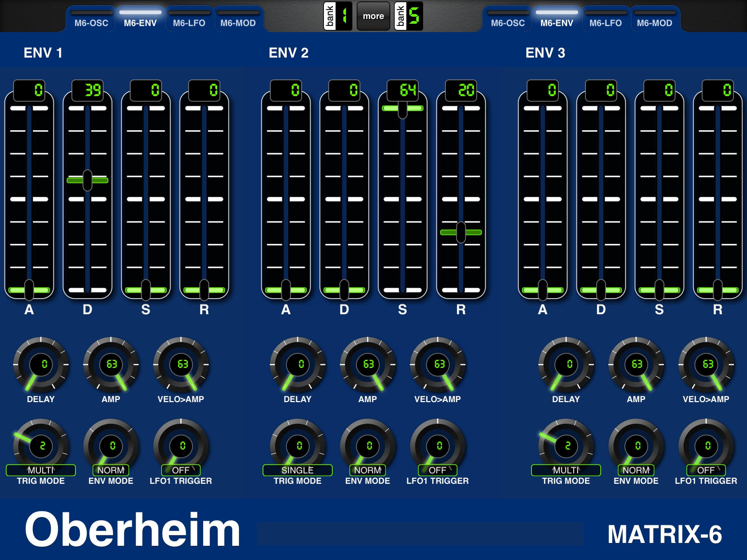
Task: Open left M6-MOD tab
Action: pyautogui.click(x=238, y=20)
